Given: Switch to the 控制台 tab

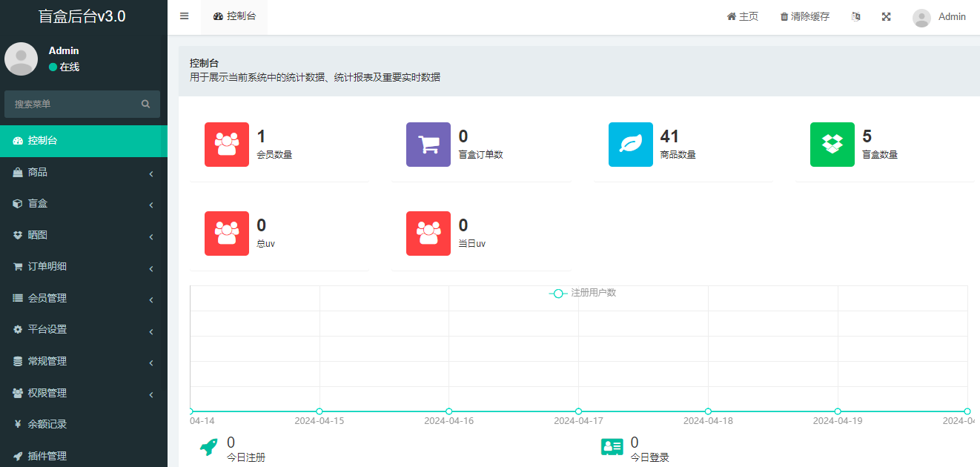Looking at the screenshot, I should (x=234, y=16).
